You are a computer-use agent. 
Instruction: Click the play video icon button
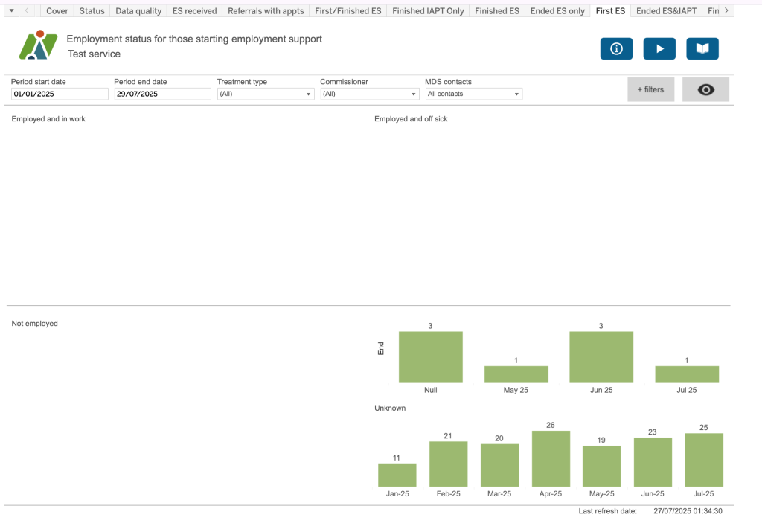click(659, 48)
